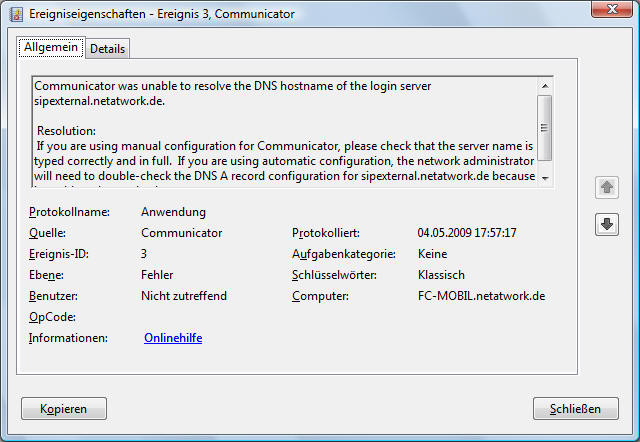Click the Schließen button
The width and height of the screenshot is (640, 442).
(576, 409)
